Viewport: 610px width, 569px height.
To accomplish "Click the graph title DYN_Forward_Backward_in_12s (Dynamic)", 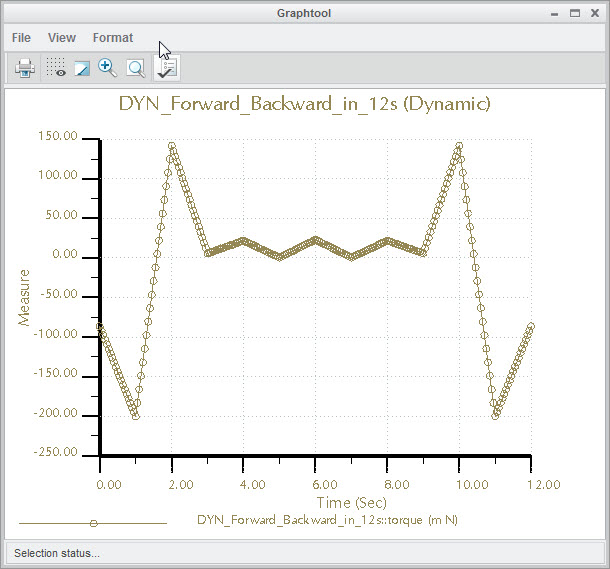I will tap(304, 103).
